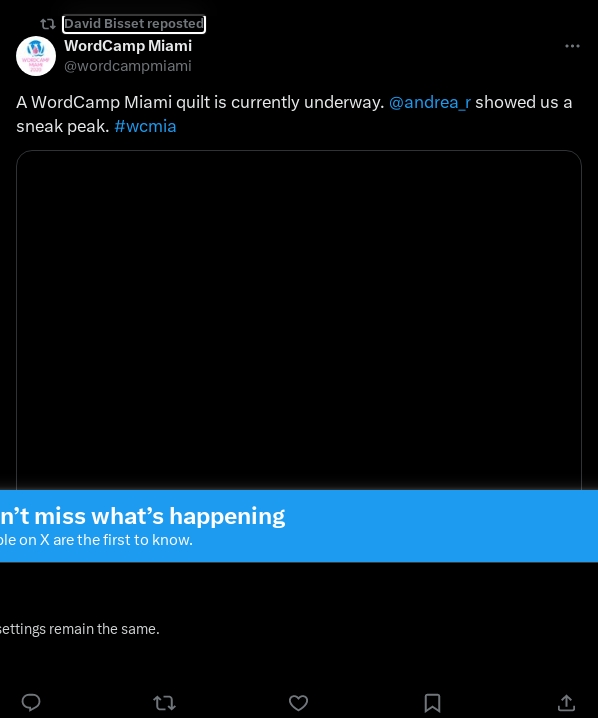Open the three-dot more options menu
The width and height of the screenshot is (598, 718).
pos(572,46)
